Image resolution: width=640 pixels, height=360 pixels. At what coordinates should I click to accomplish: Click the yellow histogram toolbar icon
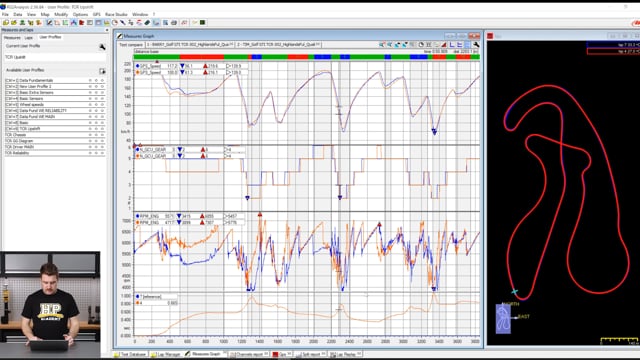pos(107,23)
